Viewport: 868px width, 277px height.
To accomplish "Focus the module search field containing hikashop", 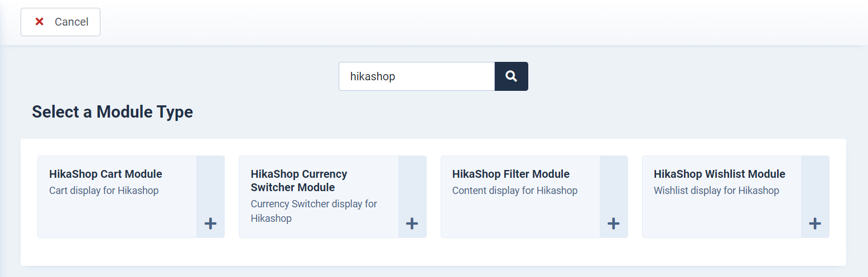I will [x=417, y=76].
